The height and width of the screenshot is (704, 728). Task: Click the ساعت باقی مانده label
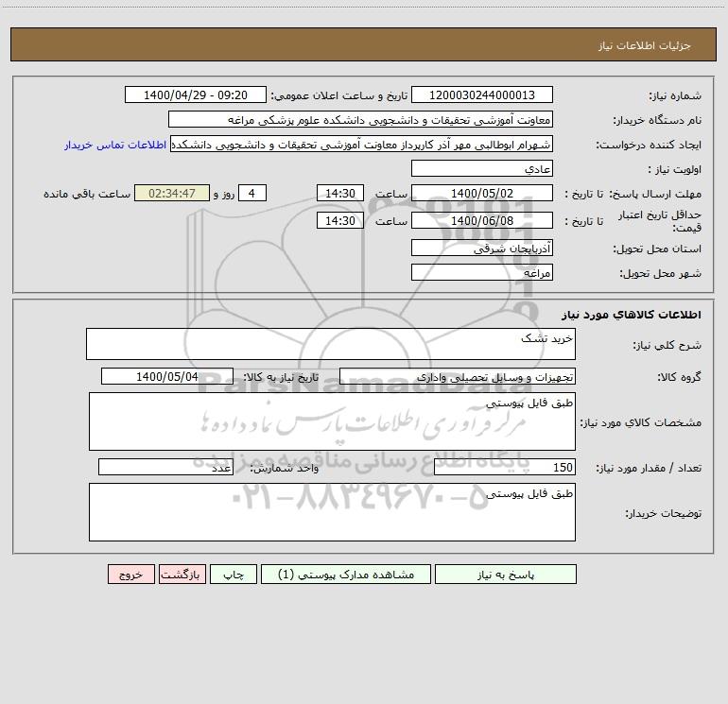coord(87,194)
